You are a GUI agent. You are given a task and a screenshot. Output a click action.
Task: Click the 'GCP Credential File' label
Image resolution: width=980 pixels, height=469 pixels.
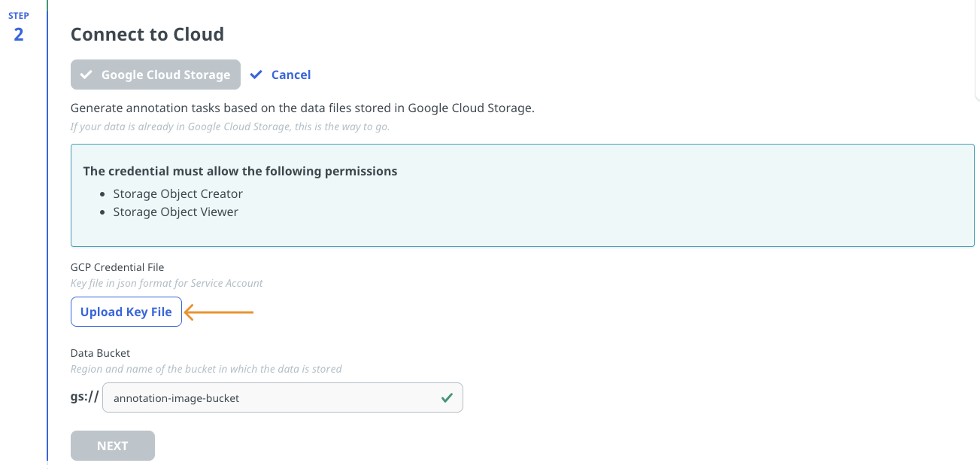117,267
